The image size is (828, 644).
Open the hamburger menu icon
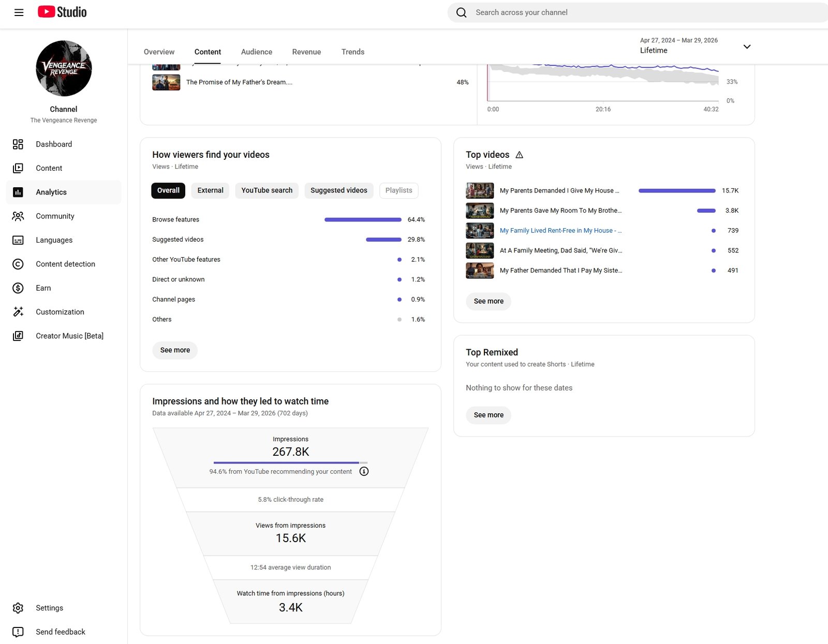click(x=19, y=12)
